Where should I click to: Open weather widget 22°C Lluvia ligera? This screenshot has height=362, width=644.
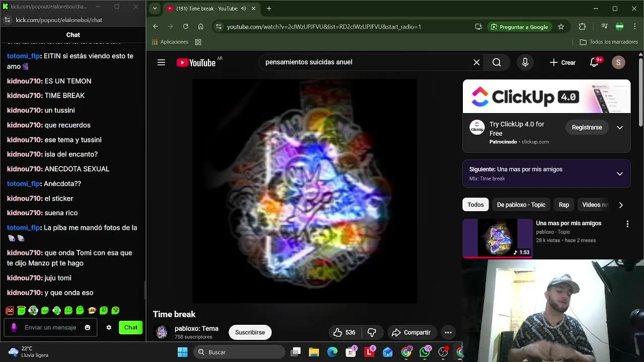pyautogui.click(x=29, y=352)
